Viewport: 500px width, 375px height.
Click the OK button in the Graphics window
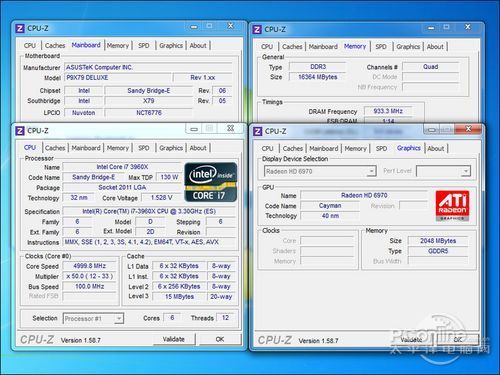click(458, 340)
